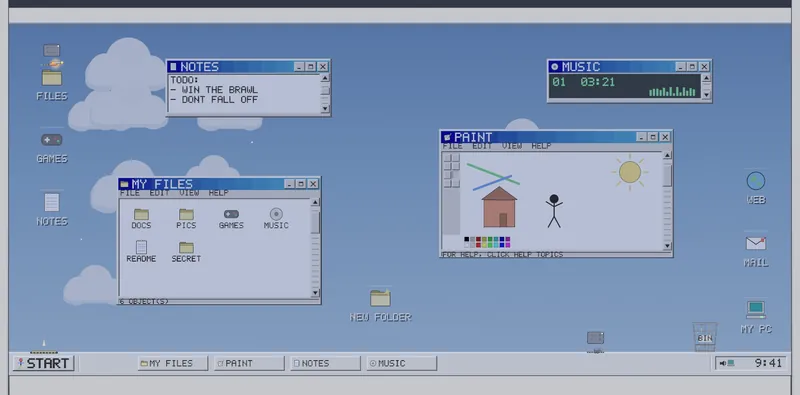800x395 pixels.
Task: Click the "- DONT FALL OFF" note line
Action: tap(214, 100)
